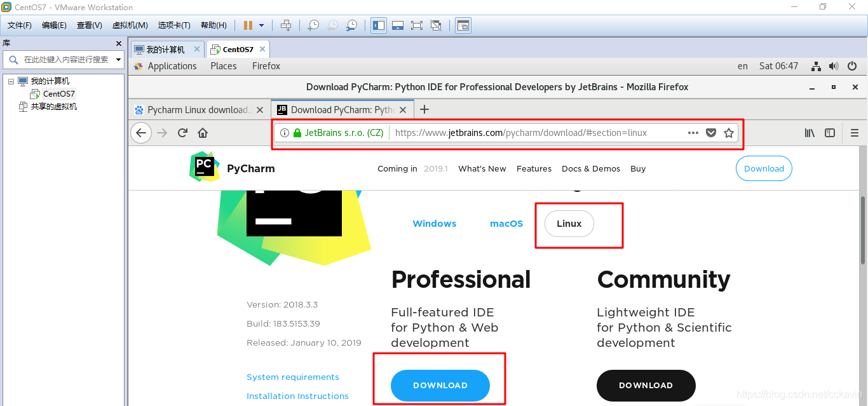This screenshot has width=868, height=406.
Task: Click the send Ctrl+Alt+Del icon in VMware toolbar
Action: 286,25
